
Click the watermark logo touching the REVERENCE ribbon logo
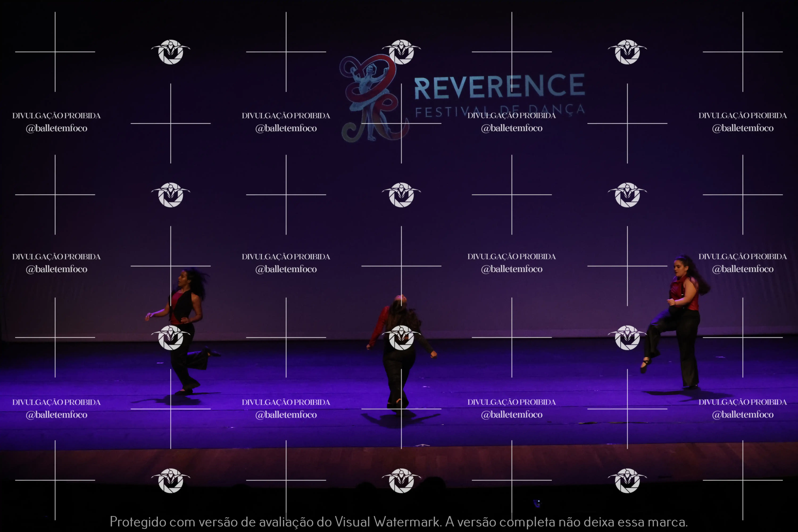coord(401,52)
